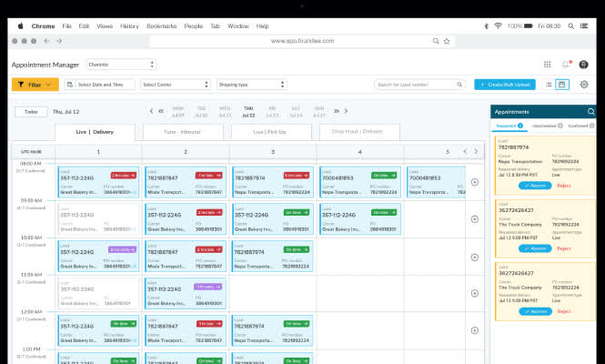Show previous dock columns arrow

pos(465,152)
